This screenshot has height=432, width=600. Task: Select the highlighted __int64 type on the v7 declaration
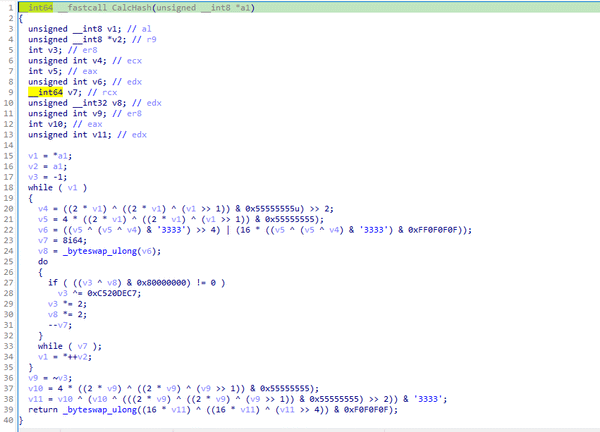click(45, 92)
